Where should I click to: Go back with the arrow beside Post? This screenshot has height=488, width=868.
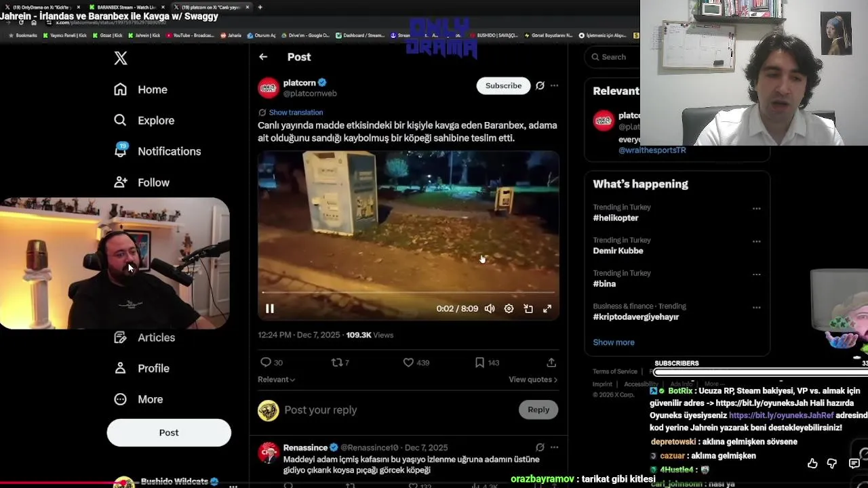[263, 57]
